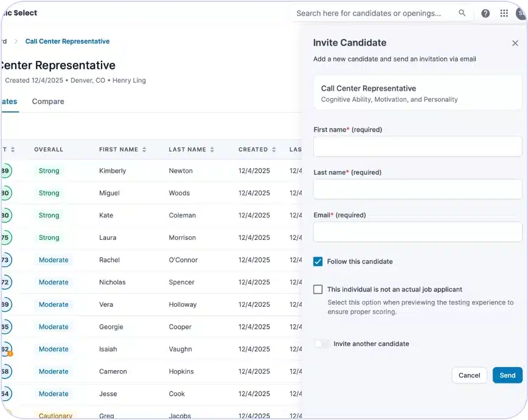This screenshot has height=420, width=528.
Task: Click Strong rating for Laura Morrison
Action: pos(49,237)
